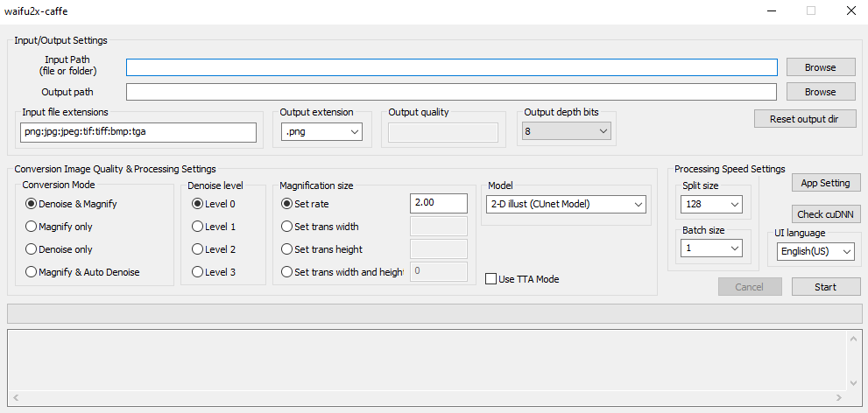868x413 pixels.
Task: Click the trans width and height value field
Action: click(439, 271)
